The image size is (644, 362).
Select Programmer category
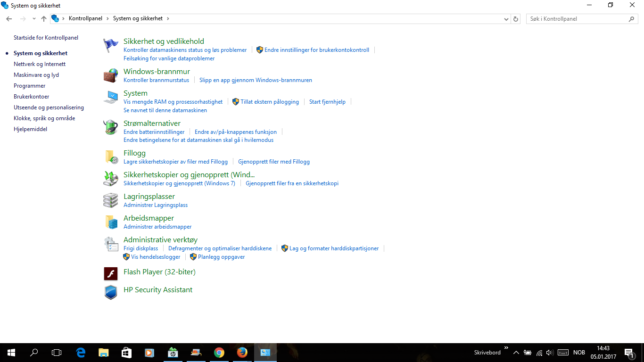point(30,86)
